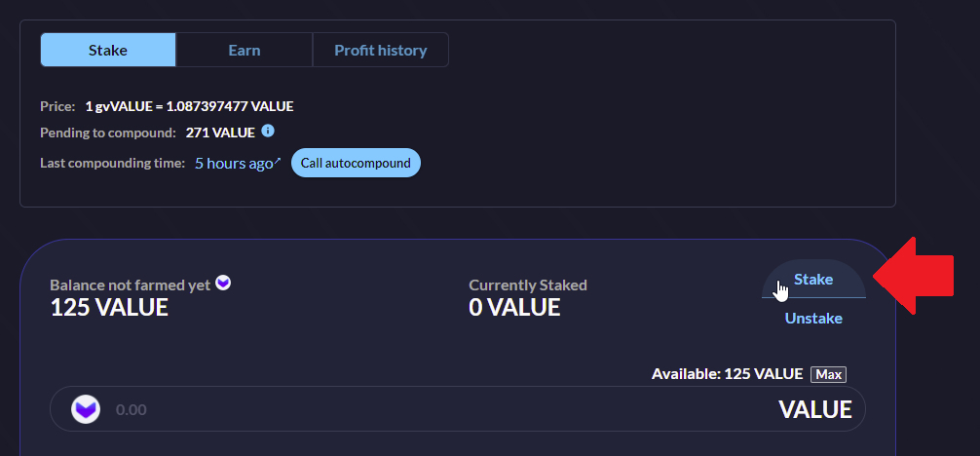Click the Max button next to Available
Image resolution: width=980 pixels, height=456 pixels.
[828, 375]
